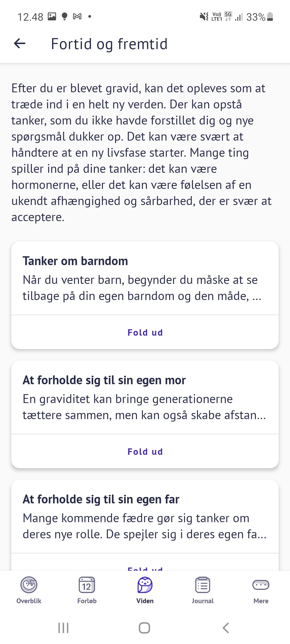Expand the egen mor card with Fold ud

pyautogui.click(x=145, y=452)
